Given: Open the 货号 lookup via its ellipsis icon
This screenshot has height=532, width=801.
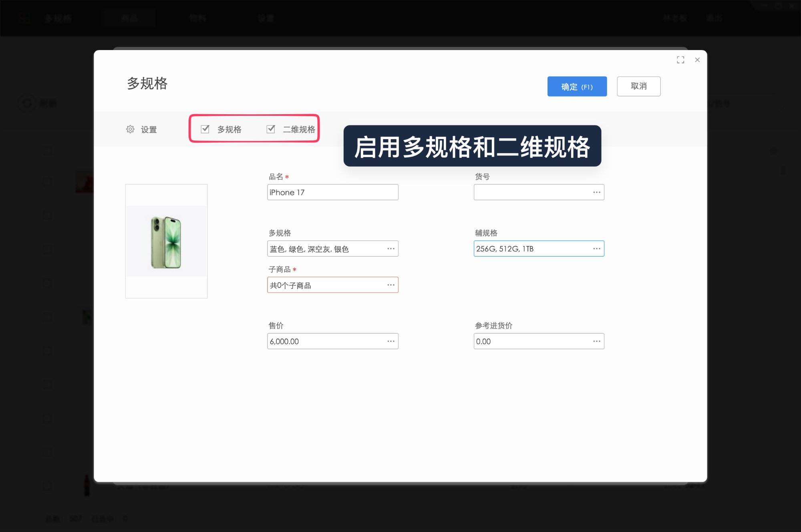Looking at the screenshot, I should tap(596, 192).
